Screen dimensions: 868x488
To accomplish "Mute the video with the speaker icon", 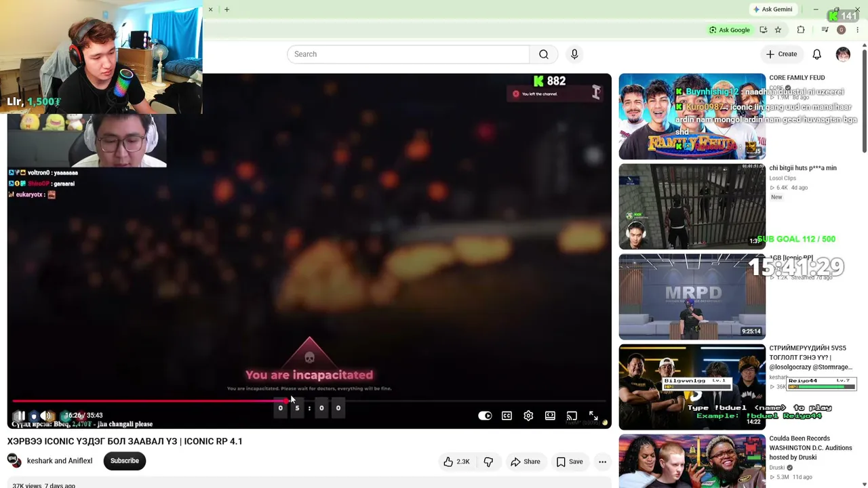I will [45, 415].
